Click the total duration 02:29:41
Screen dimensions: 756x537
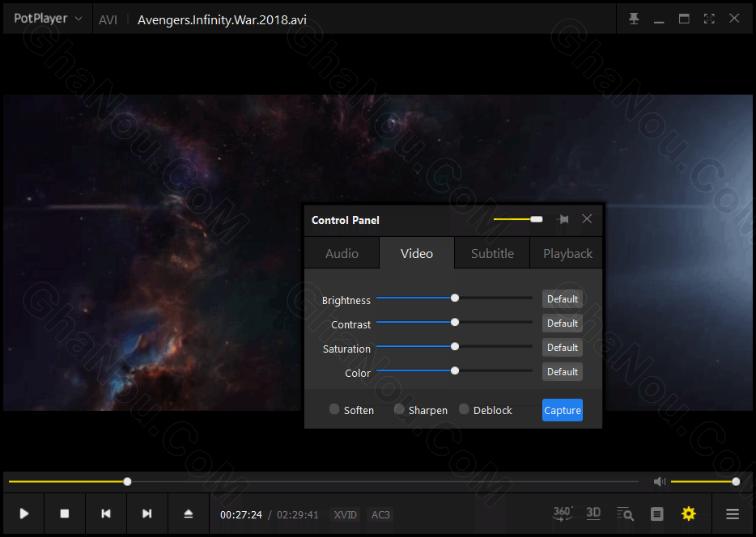point(298,515)
